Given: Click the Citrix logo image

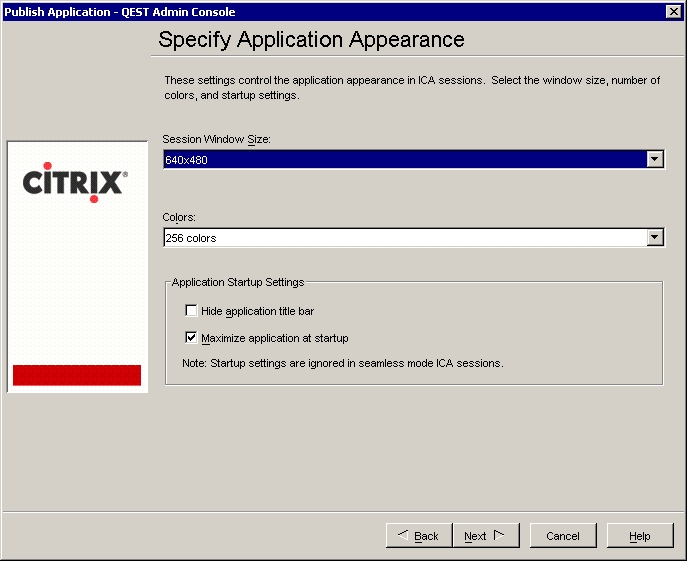Looking at the screenshot, I should [75, 182].
